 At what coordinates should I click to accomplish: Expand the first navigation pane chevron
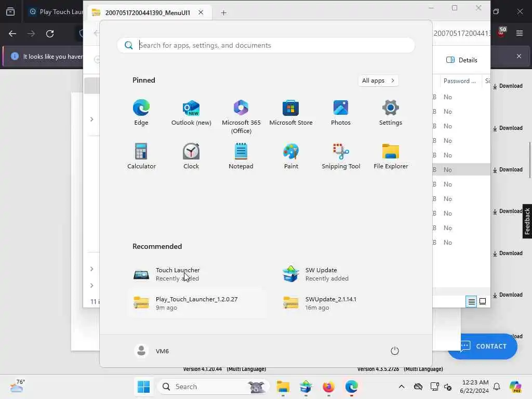(x=91, y=119)
